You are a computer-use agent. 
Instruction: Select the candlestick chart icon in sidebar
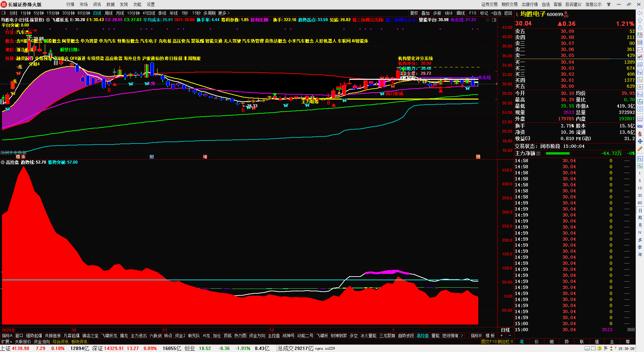[x=640, y=57]
